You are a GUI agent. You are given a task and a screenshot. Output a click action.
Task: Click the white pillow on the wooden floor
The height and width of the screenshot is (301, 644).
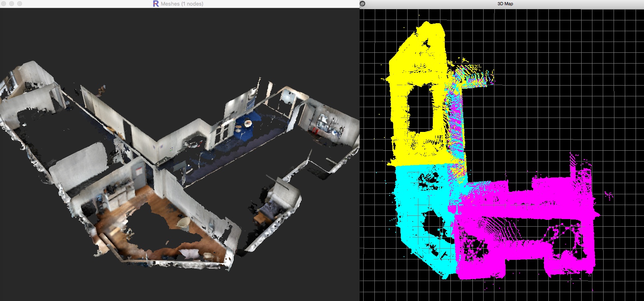tap(189, 253)
